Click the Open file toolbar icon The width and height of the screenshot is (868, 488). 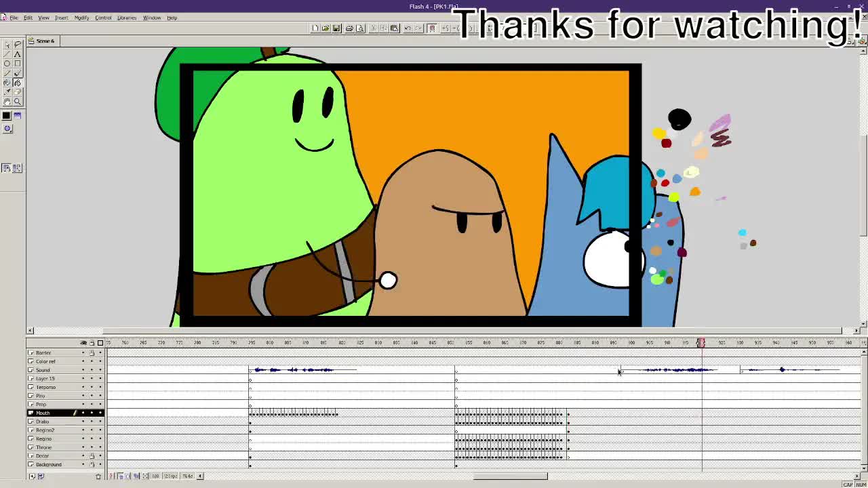(x=325, y=28)
